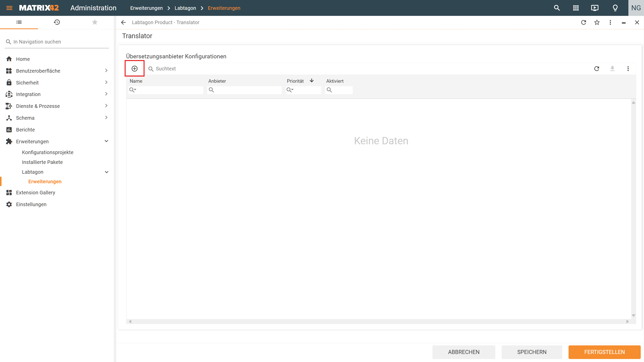The width and height of the screenshot is (644, 362).
Task: Click the Anbieter column filter field
Action: click(245, 90)
